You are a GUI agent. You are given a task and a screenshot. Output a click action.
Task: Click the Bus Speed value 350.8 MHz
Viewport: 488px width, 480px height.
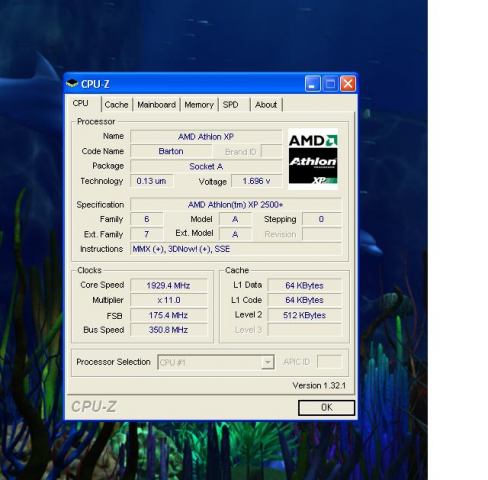coord(169,330)
